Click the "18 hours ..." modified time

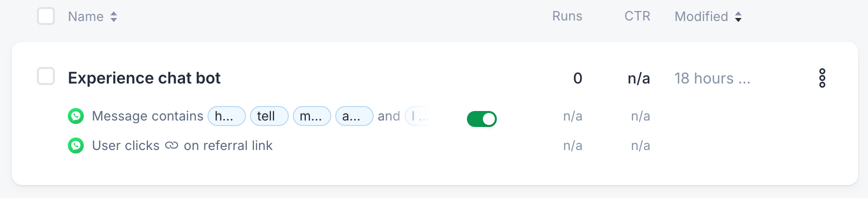[712, 78]
